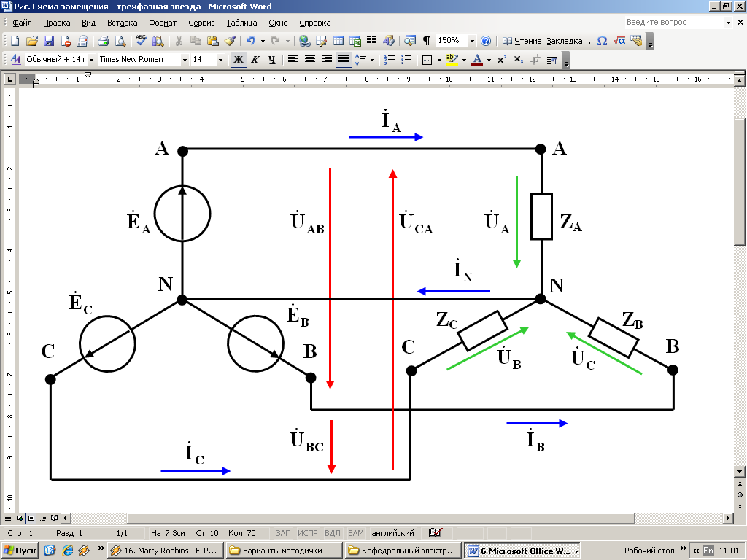Click the horizontal scrollbar thumb
Image resolution: width=747 pixels, height=560 pixels.
(x=381, y=518)
